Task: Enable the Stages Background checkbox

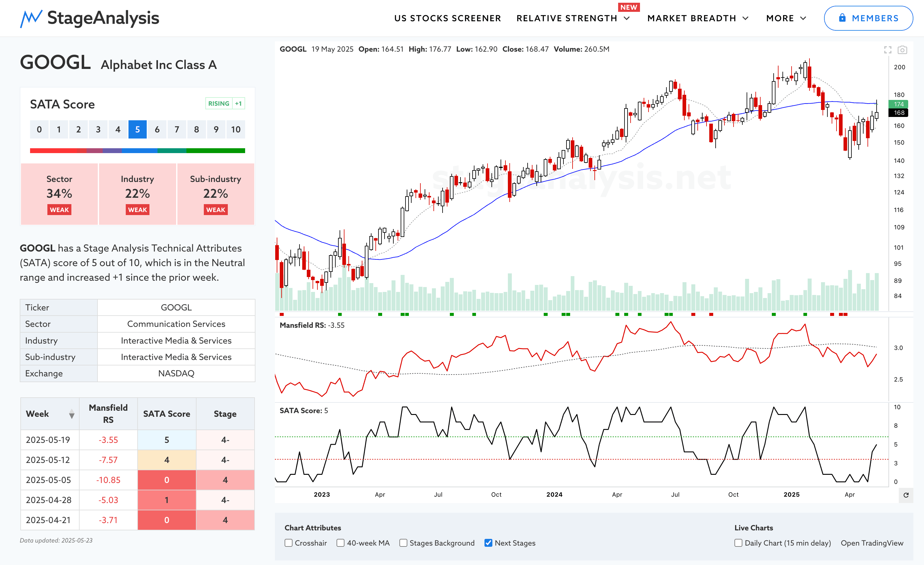Action: coord(403,543)
